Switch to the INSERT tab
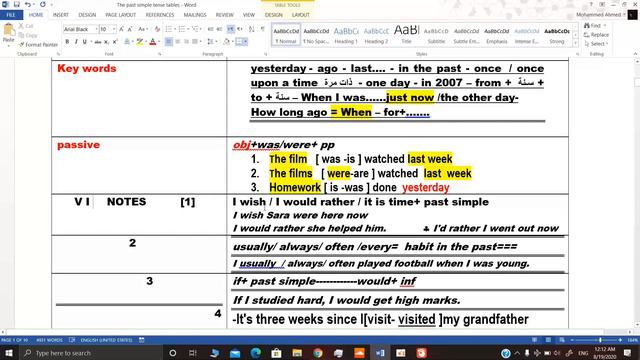The image size is (640, 360). click(60, 15)
